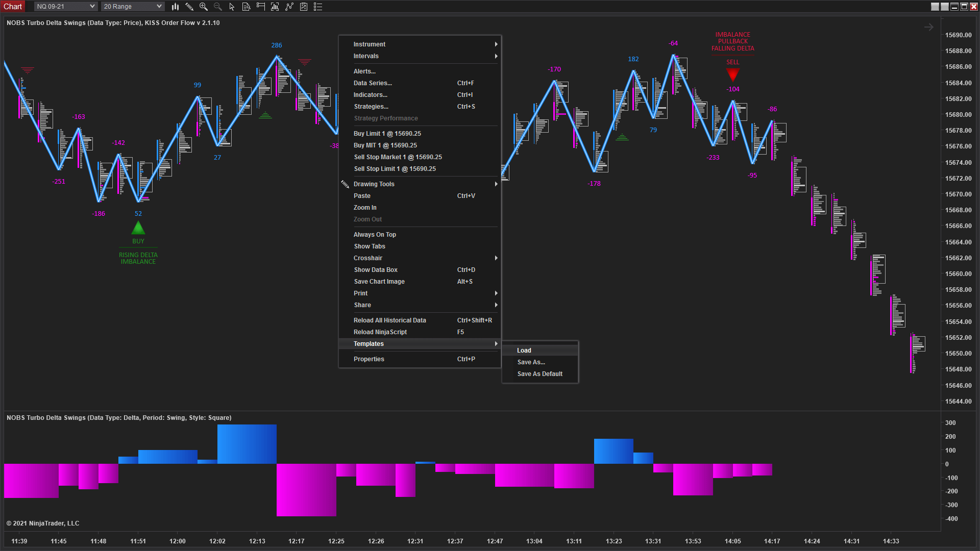Click the largest magenta delta histogram bar
Image resolution: width=980 pixels, height=551 pixels.
[x=306, y=490]
